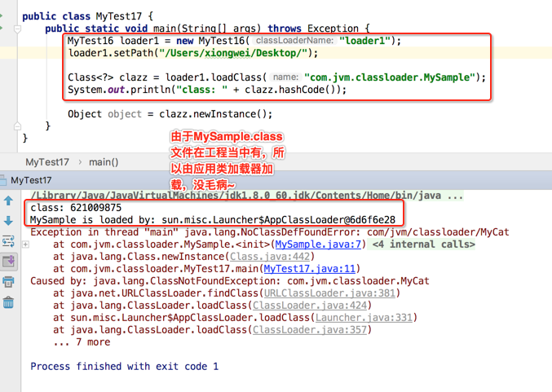
Task: Open the Launcher.java:331 link
Action: (364, 318)
